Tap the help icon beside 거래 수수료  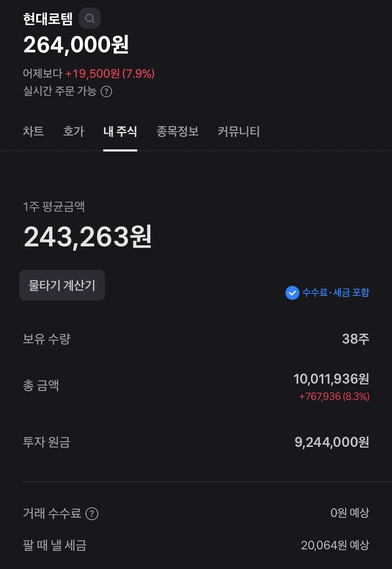(92, 514)
